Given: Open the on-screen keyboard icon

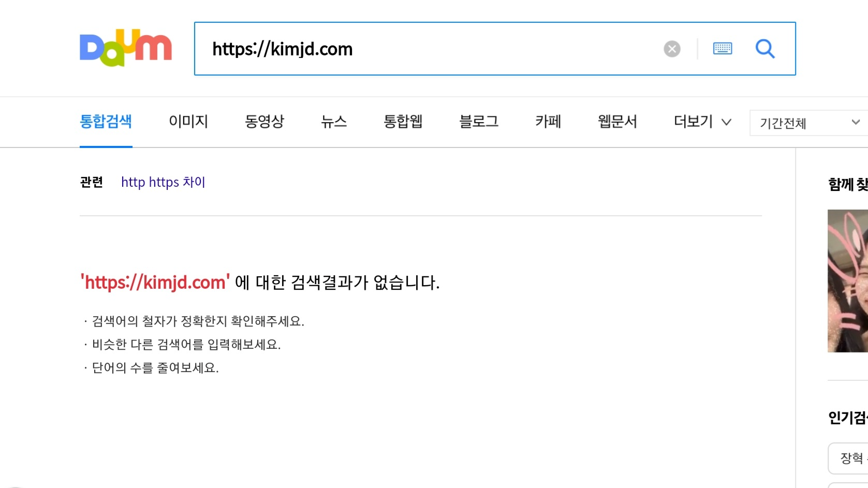Looking at the screenshot, I should click(723, 48).
